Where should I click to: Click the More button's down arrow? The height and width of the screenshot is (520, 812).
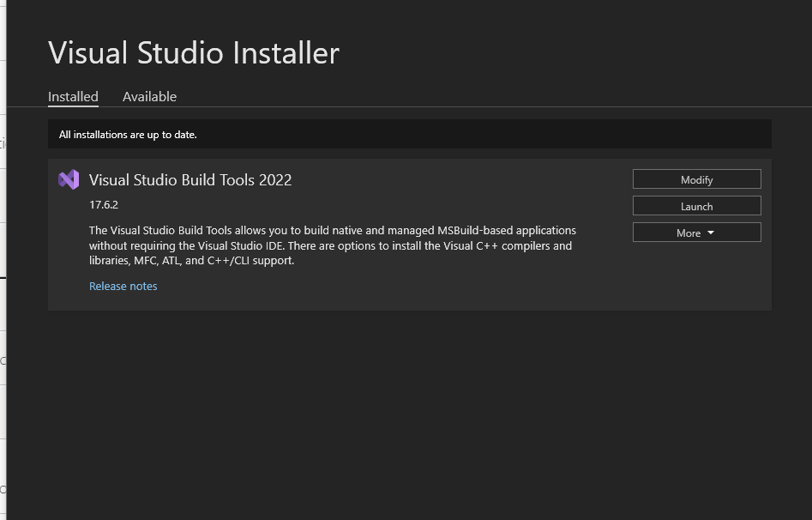click(x=711, y=233)
